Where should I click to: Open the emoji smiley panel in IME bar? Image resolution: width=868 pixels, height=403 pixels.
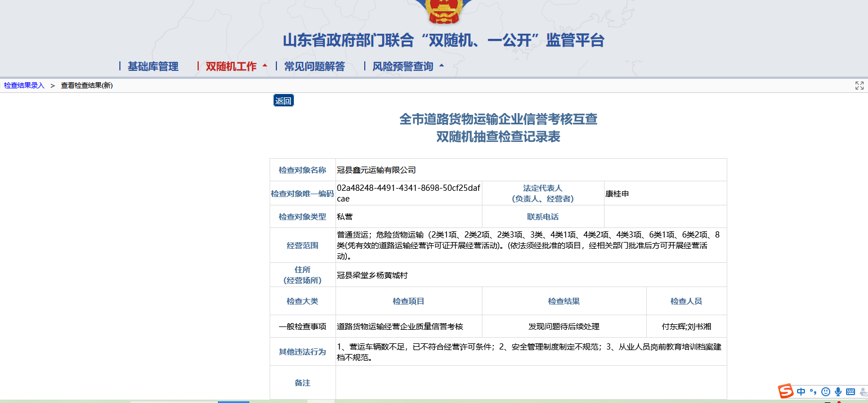click(826, 392)
